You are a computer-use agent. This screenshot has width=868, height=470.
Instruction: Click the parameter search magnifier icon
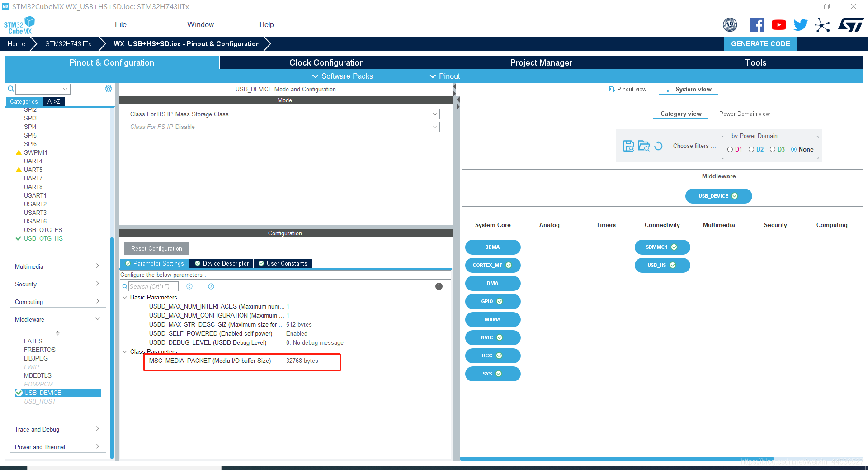coord(125,286)
